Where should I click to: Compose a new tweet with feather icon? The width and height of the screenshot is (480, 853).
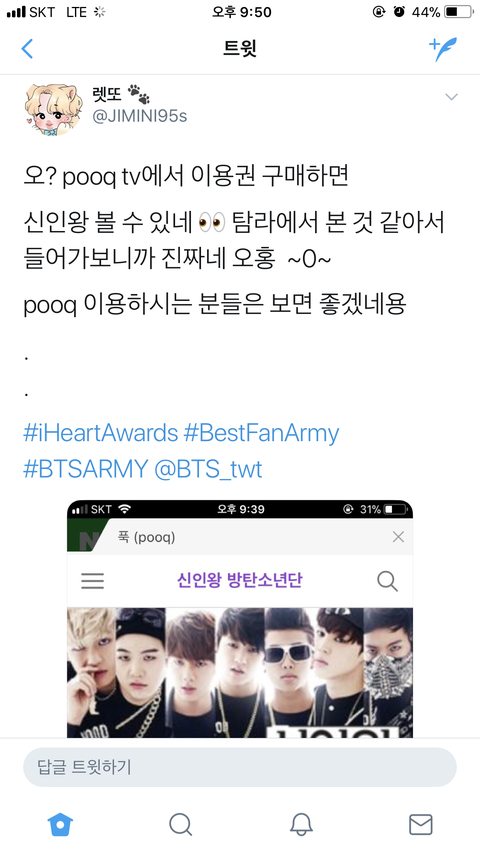[443, 49]
